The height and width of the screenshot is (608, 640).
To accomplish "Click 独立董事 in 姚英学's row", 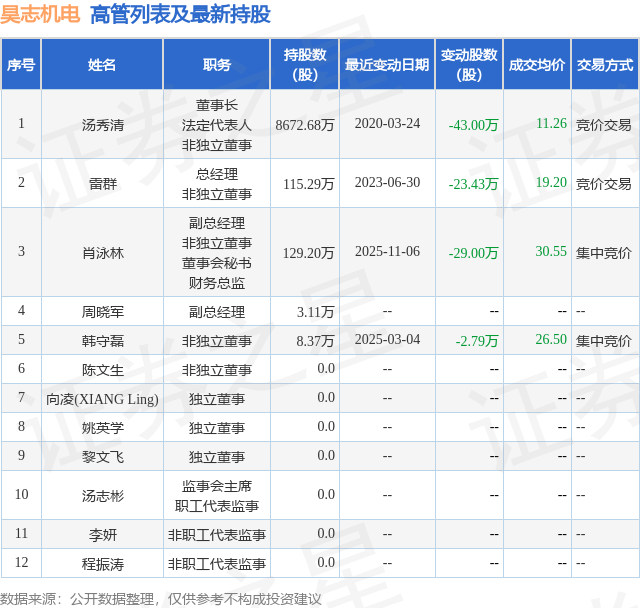I will pyautogui.click(x=217, y=428).
